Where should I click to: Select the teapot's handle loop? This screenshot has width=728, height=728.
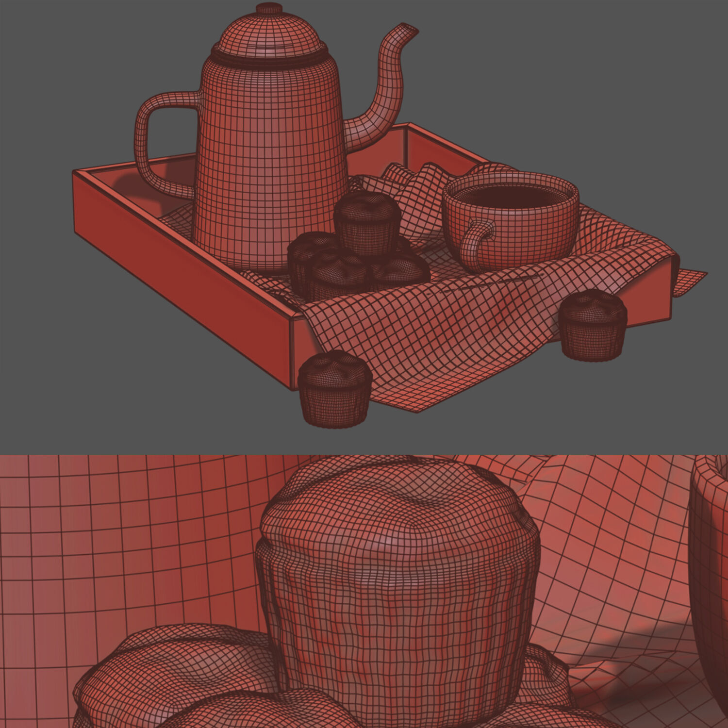166,145
